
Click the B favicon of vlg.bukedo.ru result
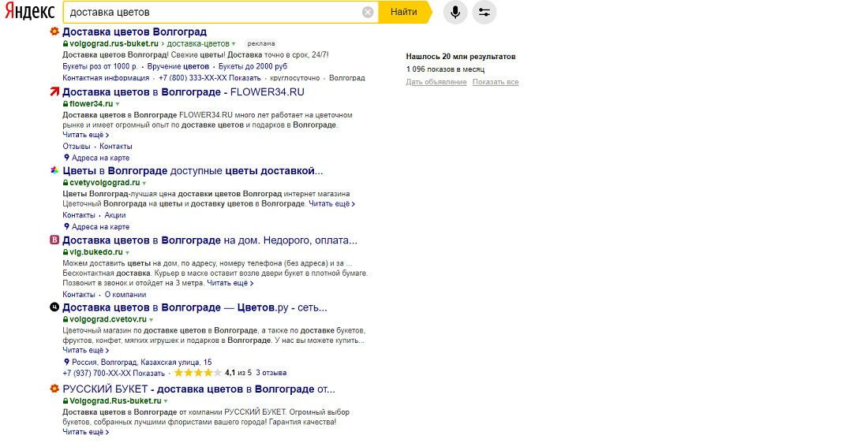pos(54,240)
